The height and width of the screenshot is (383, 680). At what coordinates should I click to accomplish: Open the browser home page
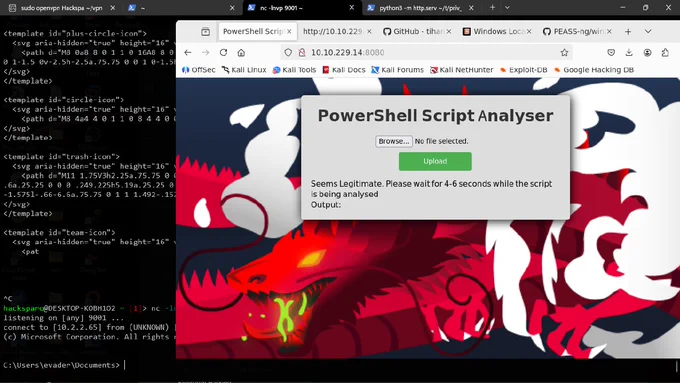(241, 52)
